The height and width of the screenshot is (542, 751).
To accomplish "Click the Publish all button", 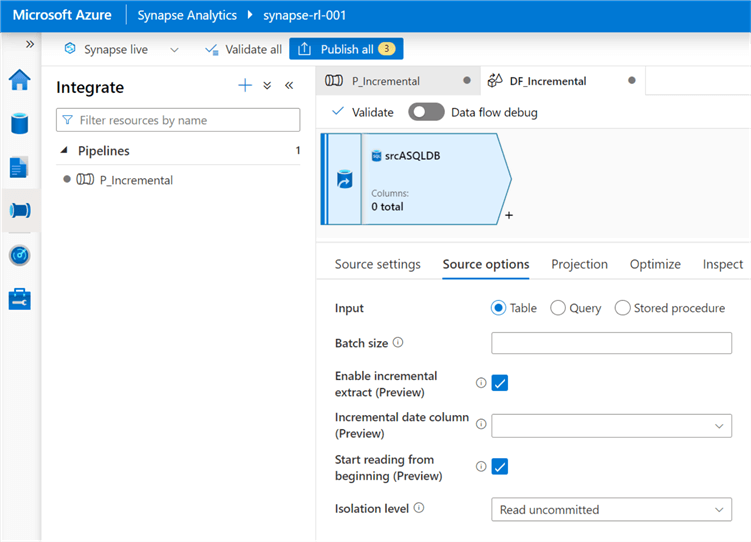I will 346,49.
